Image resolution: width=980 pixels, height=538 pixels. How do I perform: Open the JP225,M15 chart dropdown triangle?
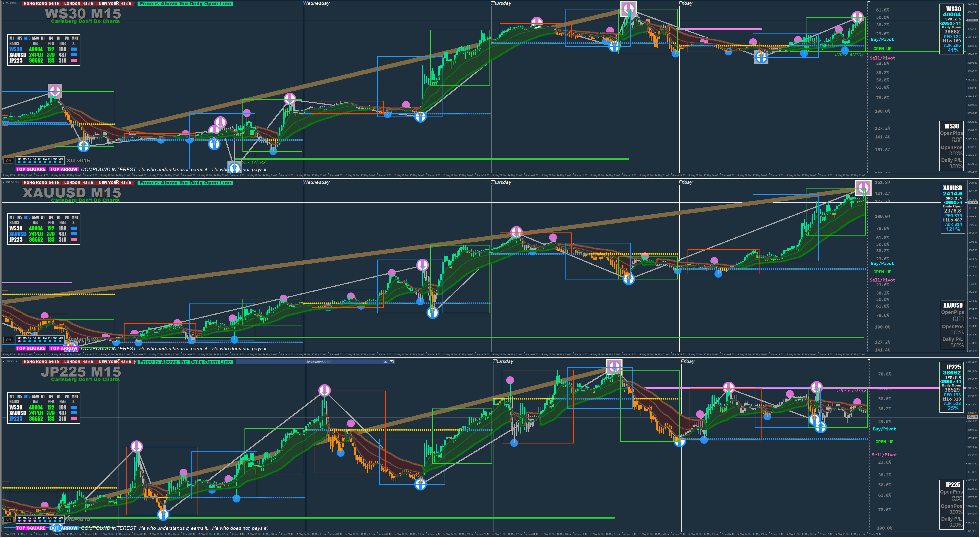[3, 361]
